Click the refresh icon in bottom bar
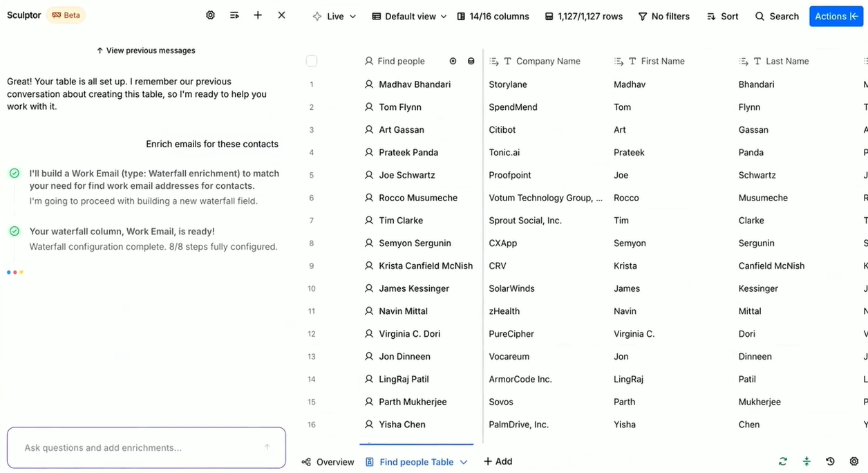The image size is (868, 473). pyautogui.click(x=783, y=461)
